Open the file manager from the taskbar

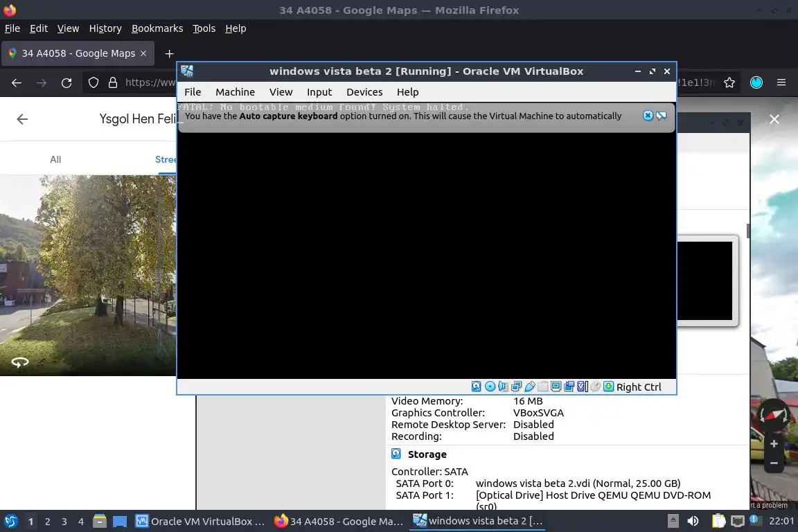tap(100, 522)
